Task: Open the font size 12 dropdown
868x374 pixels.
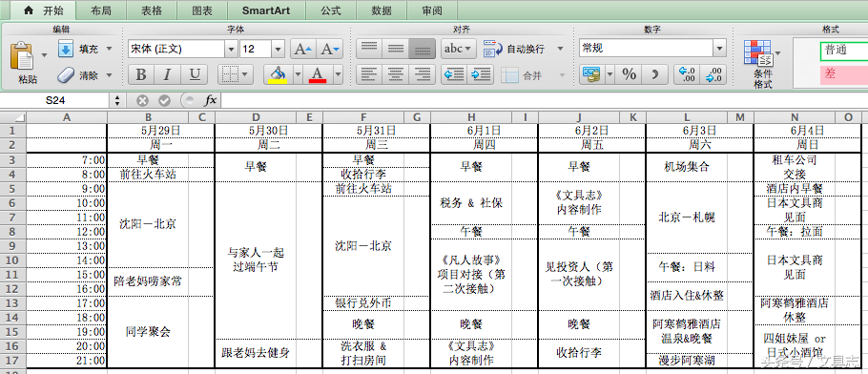Action: pyautogui.click(x=278, y=49)
